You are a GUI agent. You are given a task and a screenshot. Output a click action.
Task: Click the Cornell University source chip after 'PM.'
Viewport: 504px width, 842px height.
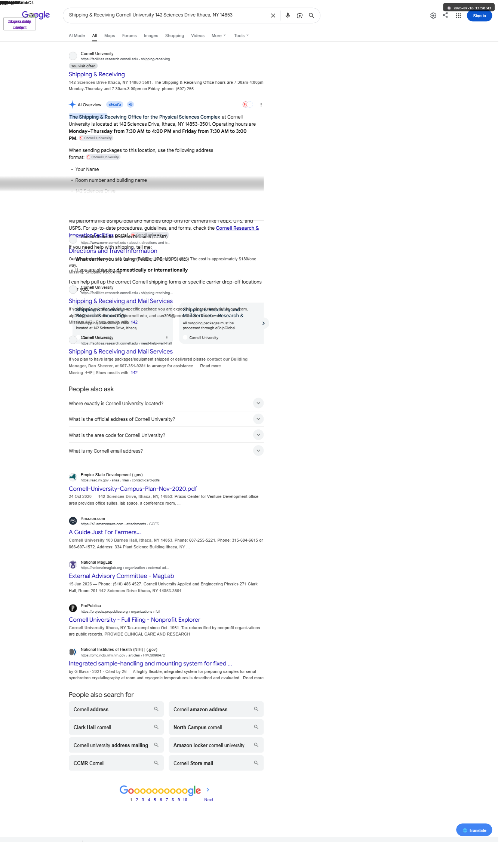[x=96, y=138]
